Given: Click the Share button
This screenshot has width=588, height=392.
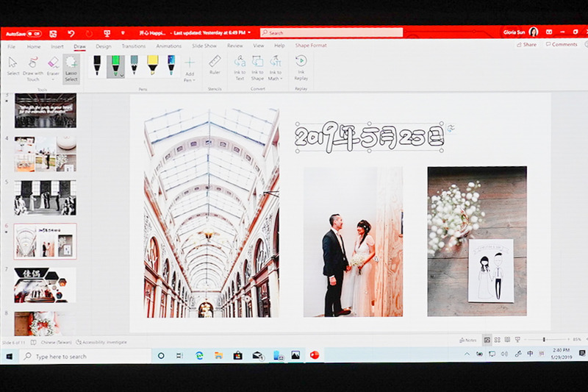Looking at the screenshot, I should [x=526, y=44].
